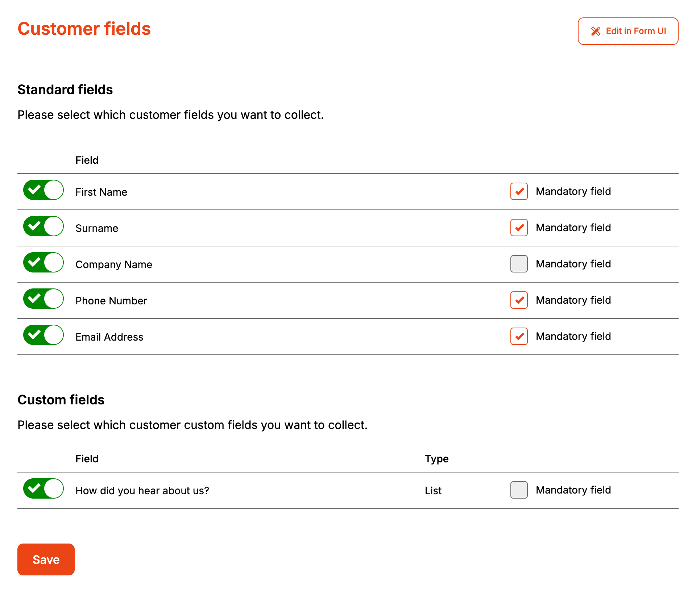Viewport: 696px width, 616px height.
Task: Uncheck Mandatory field for Email Address
Action: 519,336
